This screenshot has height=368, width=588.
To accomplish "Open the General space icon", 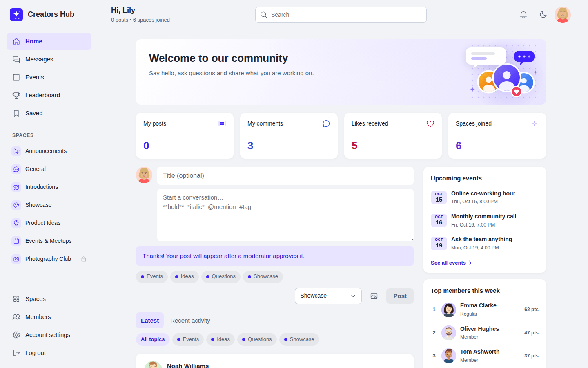I will pos(16,169).
